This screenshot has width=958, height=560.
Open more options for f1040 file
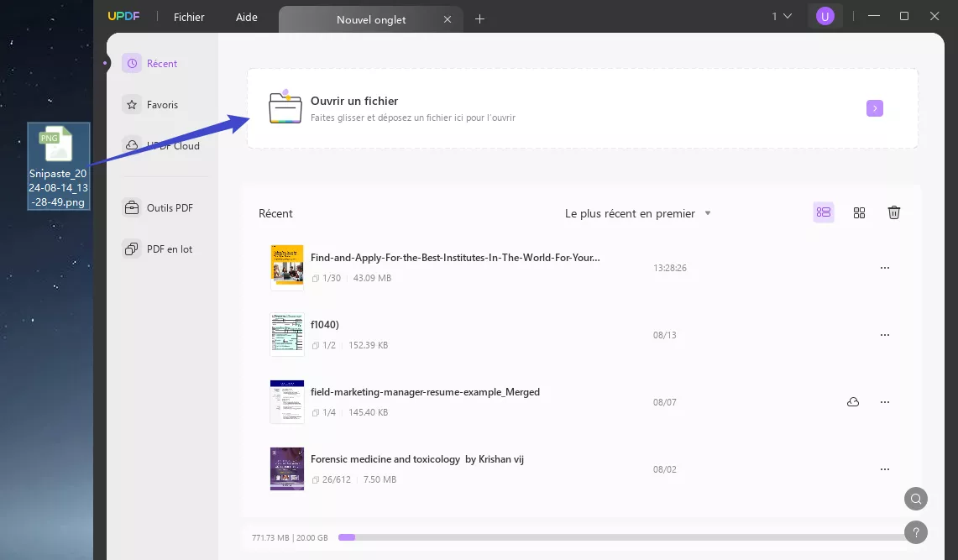click(885, 334)
